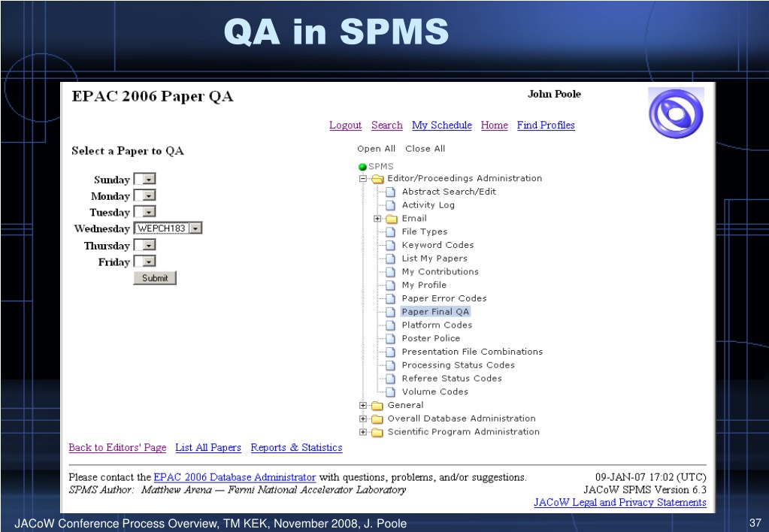Image resolution: width=769 pixels, height=532 pixels.
Task: Click the Overall Database Administration folder icon
Action: pyautogui.click(x=377, y=419)
